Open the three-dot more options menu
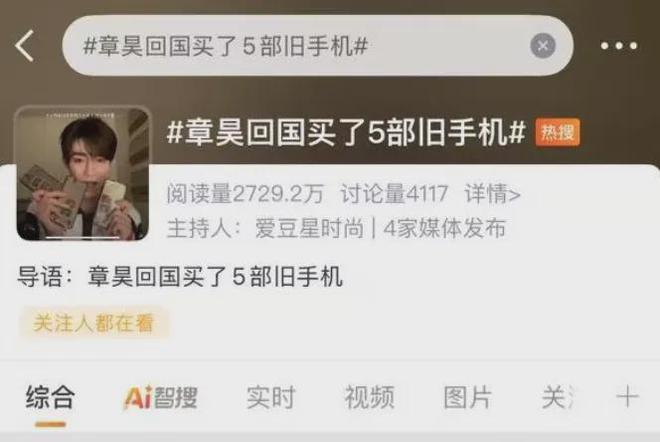 coord(619,45)
